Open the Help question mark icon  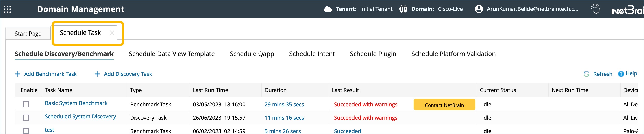pyautogui.click(x=621, y=74)
